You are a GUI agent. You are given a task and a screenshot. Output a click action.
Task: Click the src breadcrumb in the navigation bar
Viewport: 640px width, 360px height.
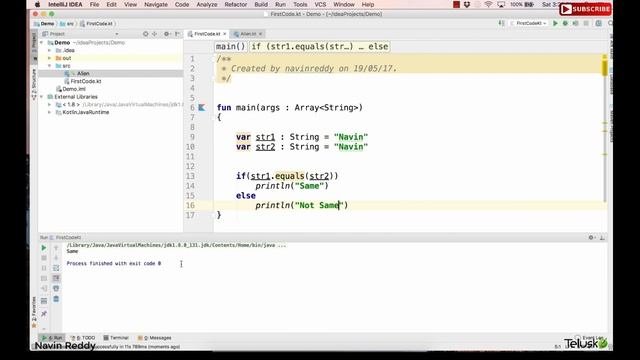[x=67, y=24]
